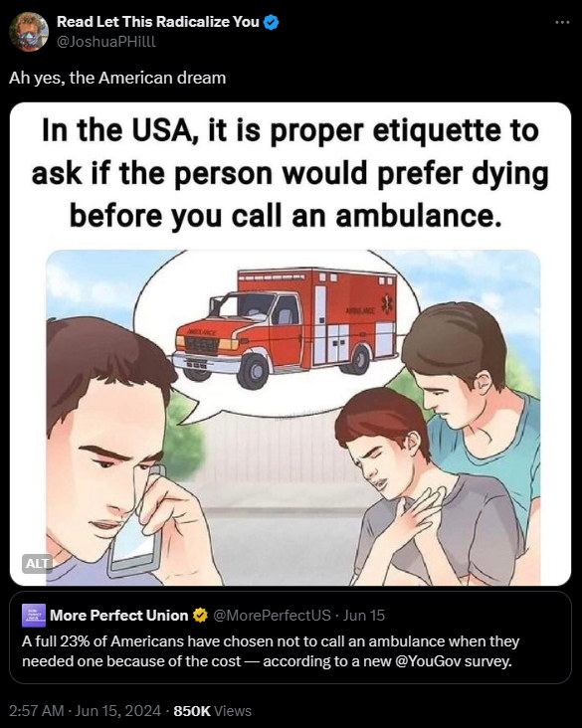This screenshot has height=728, width=582.
Task: Open the @JoshuaPHilll handle
Action: coord(106,42)
